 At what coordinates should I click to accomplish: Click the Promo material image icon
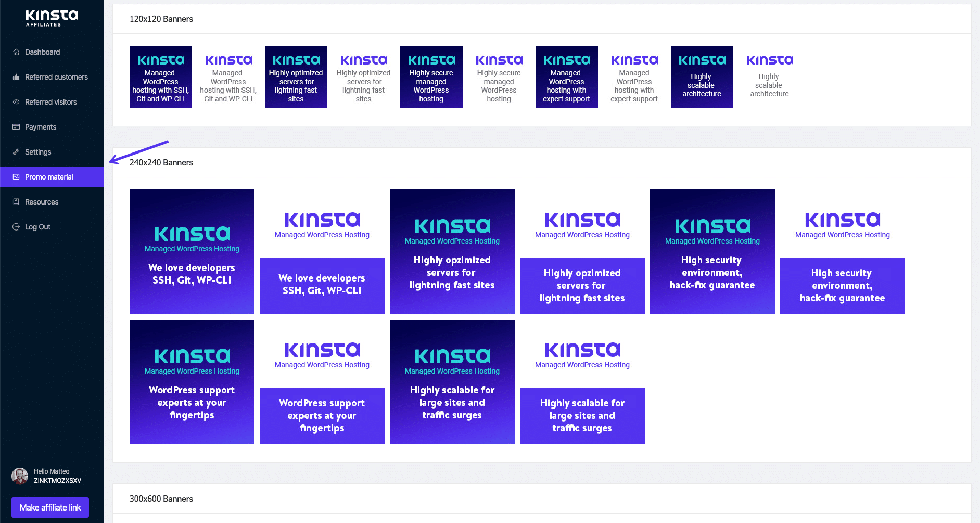click(16, 177)
